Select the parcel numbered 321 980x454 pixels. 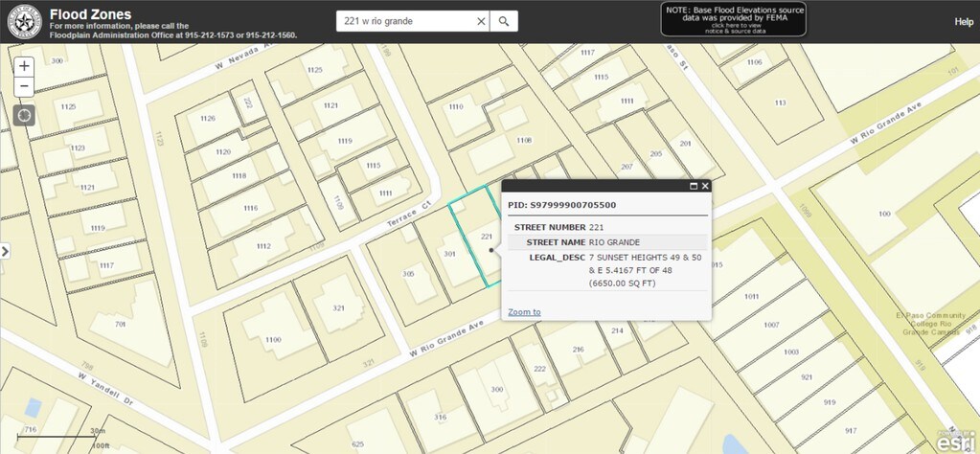[337, 307]
